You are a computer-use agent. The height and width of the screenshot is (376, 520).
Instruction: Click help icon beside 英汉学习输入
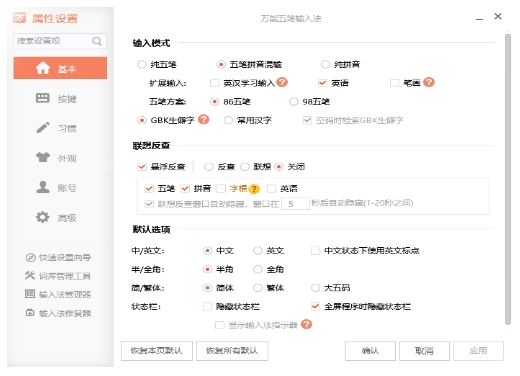(x=282, y=82)
